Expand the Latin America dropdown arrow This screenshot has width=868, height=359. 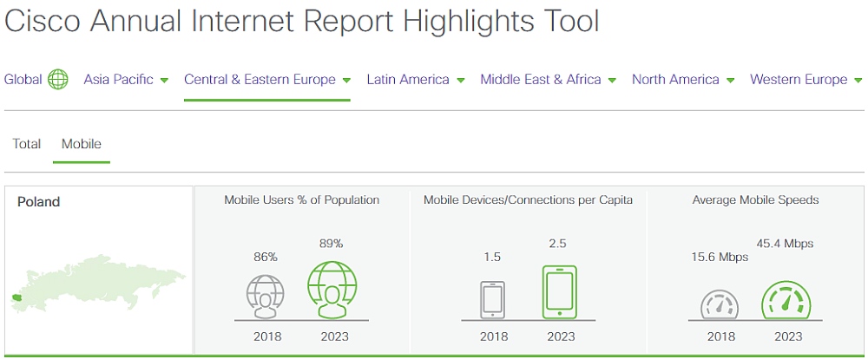click(461, 80)
